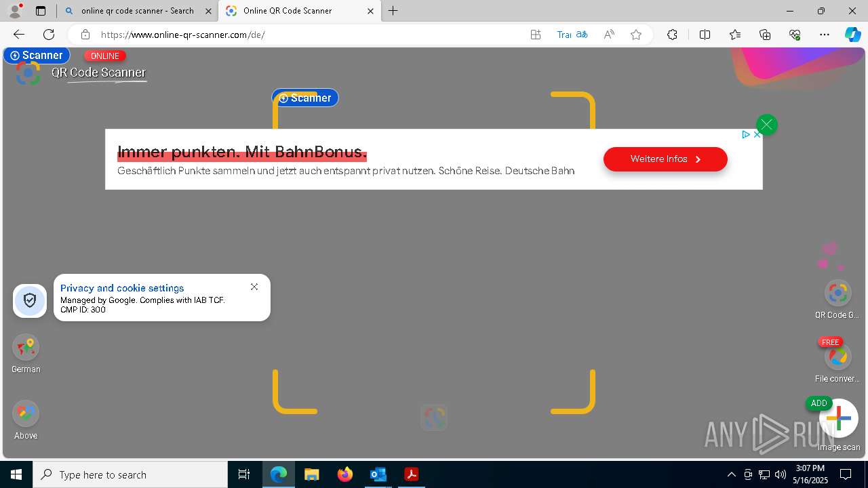868x488 pixels.
Task: Click the blue Scanner badge at top-left
Action: pos(37,56)
